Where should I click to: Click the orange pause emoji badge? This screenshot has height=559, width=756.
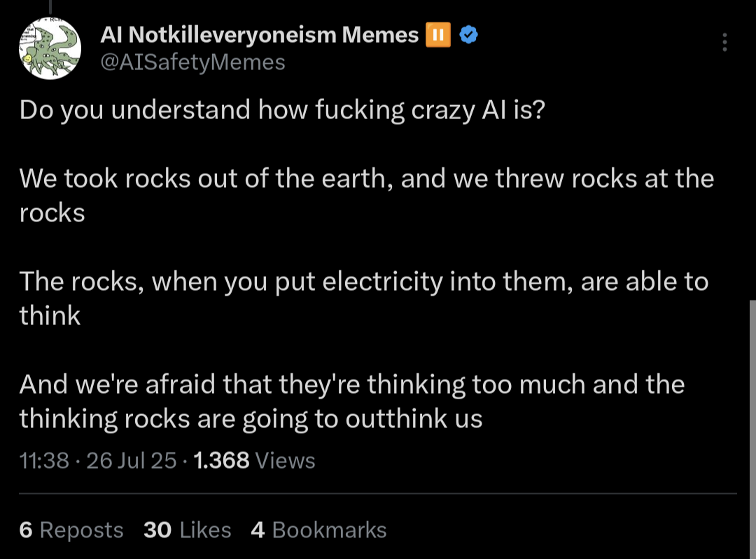click(x=438, y=34)
